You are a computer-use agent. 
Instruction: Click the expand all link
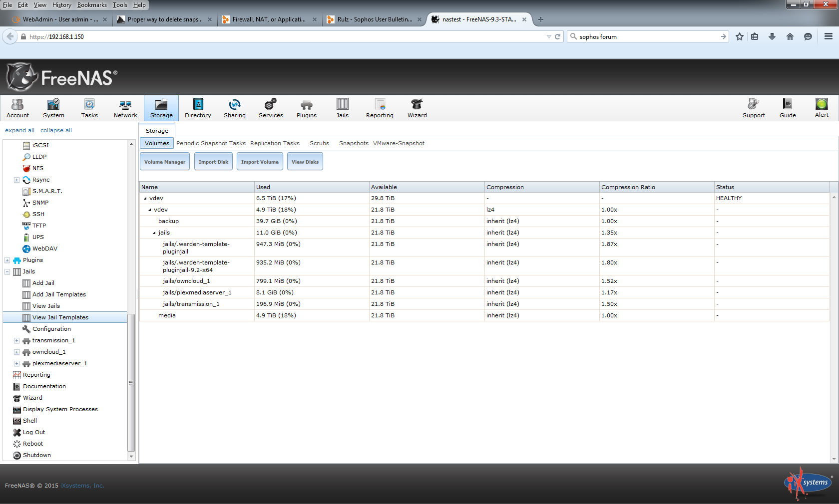coord(19,130)
